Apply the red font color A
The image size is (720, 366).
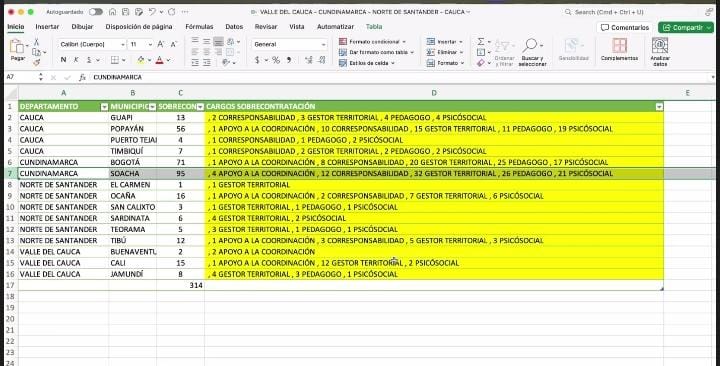(x=159, y=60)
